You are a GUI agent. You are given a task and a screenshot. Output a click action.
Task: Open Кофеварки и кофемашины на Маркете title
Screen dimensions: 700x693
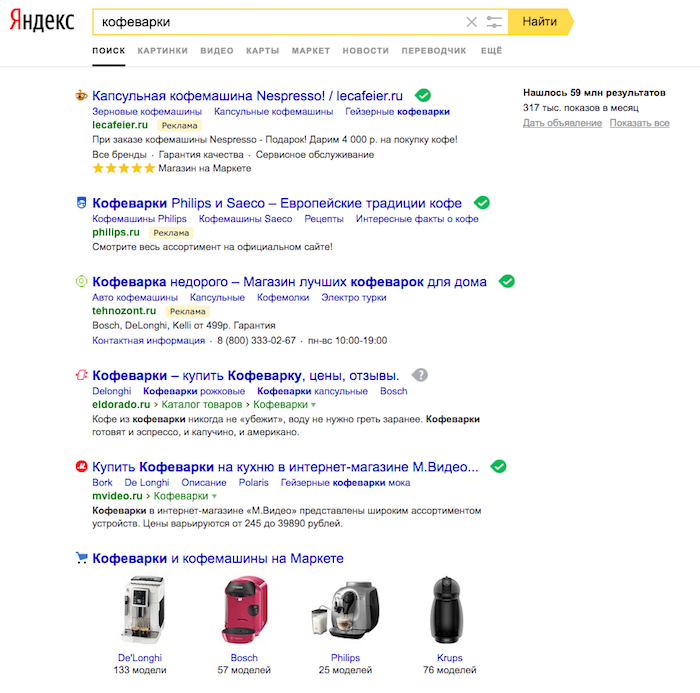218,559
